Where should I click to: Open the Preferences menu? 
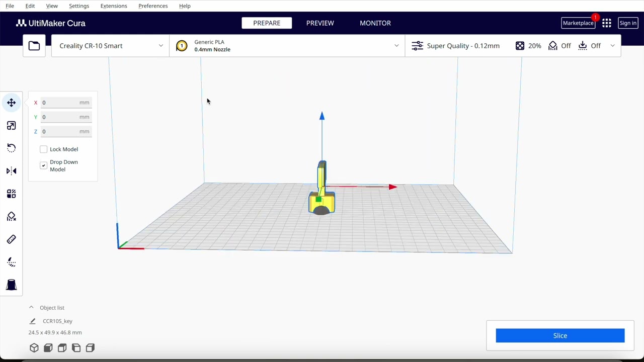pyautogui.click(x=153, y=6)
